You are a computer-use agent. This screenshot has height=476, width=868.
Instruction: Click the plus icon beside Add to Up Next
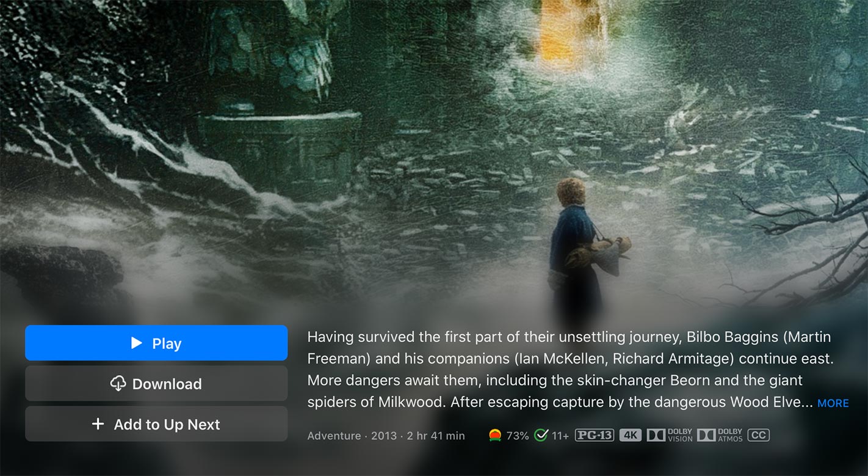pos(98,423)
